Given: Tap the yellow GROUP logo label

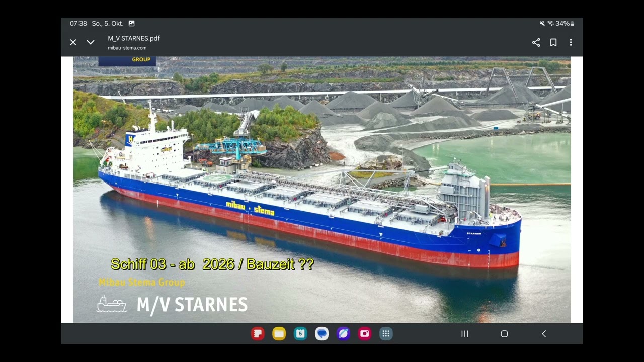Looking at the screenshot, I should [x=141, y=60].
